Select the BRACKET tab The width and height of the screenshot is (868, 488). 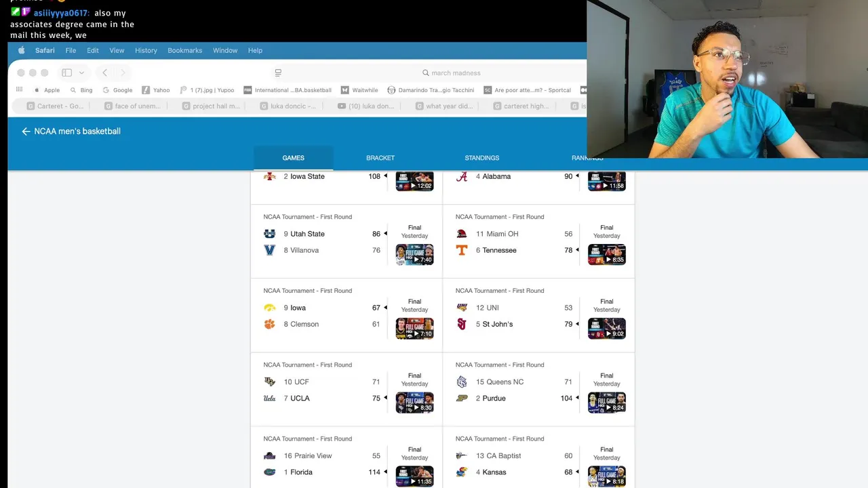[380, 158]
